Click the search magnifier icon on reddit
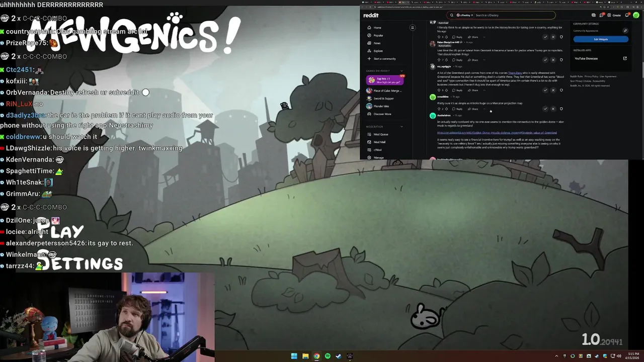 452,15
